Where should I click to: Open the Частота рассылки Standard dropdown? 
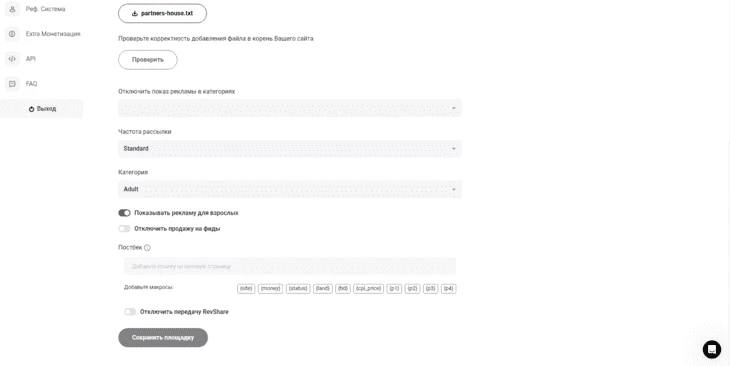290,149
